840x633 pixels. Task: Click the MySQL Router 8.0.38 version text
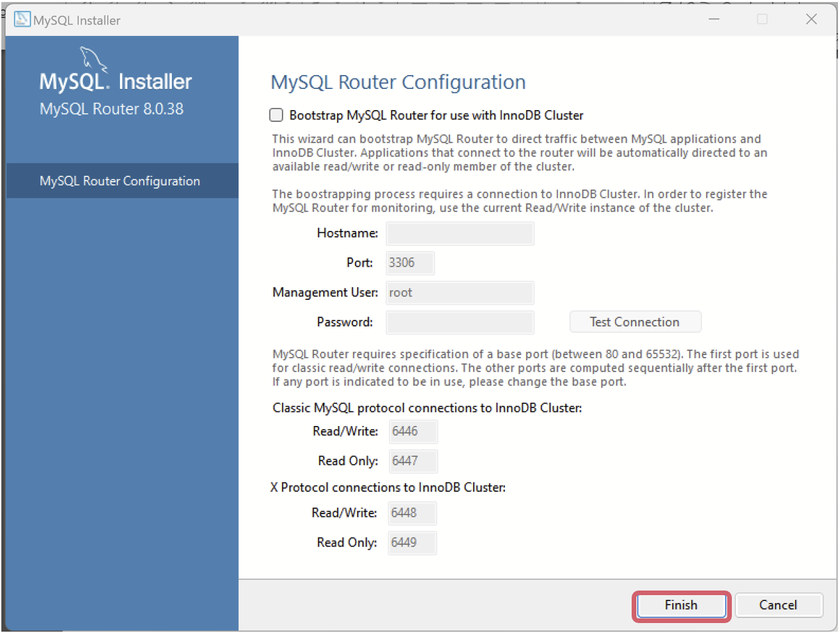[111, 109]
